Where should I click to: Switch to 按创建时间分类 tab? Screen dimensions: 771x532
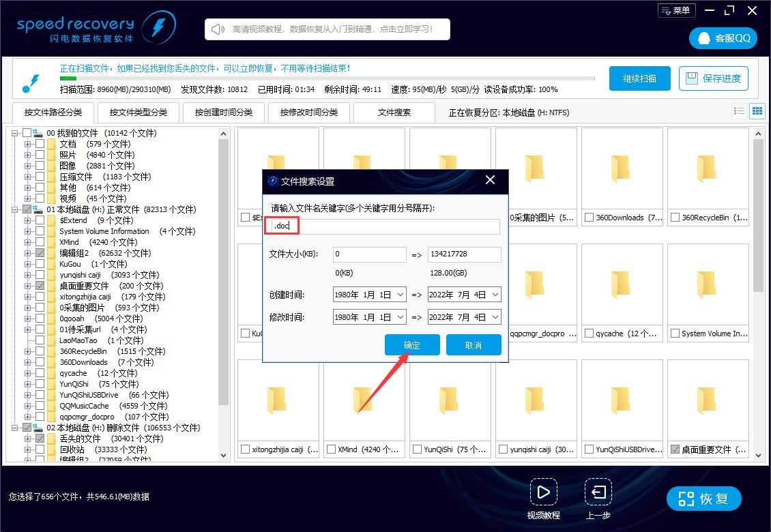(224, 113)
